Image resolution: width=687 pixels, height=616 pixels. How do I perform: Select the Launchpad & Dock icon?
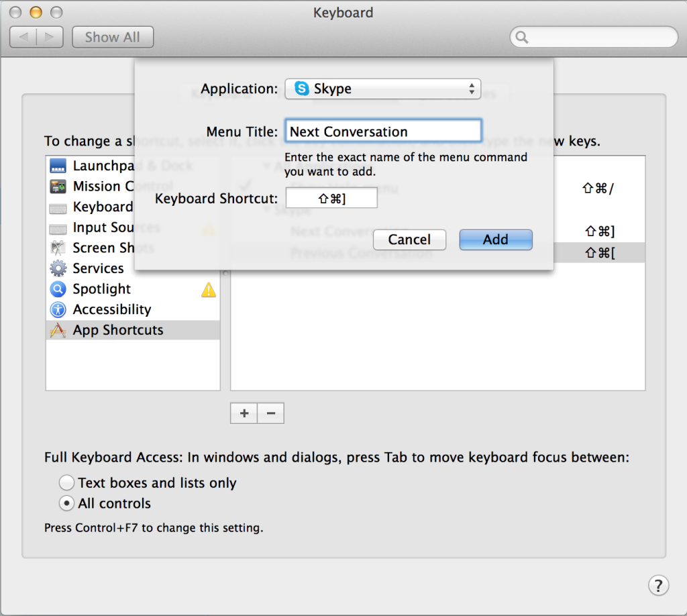coord(57,166)
